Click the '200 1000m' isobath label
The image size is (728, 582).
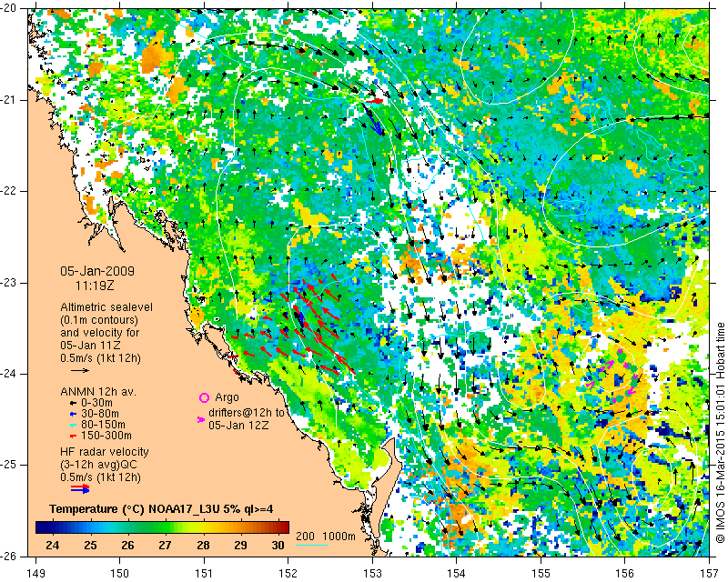coord(326,537)
